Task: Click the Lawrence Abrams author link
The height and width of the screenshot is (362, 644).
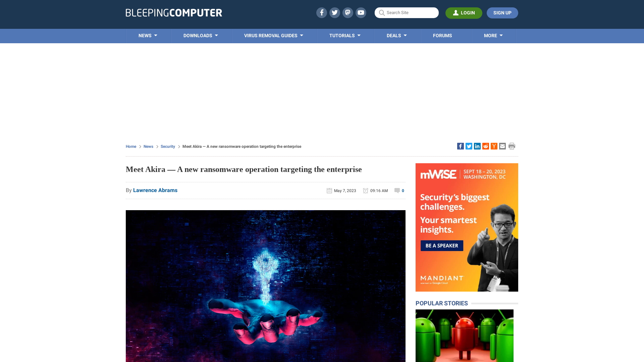Action: pos(155,190)
